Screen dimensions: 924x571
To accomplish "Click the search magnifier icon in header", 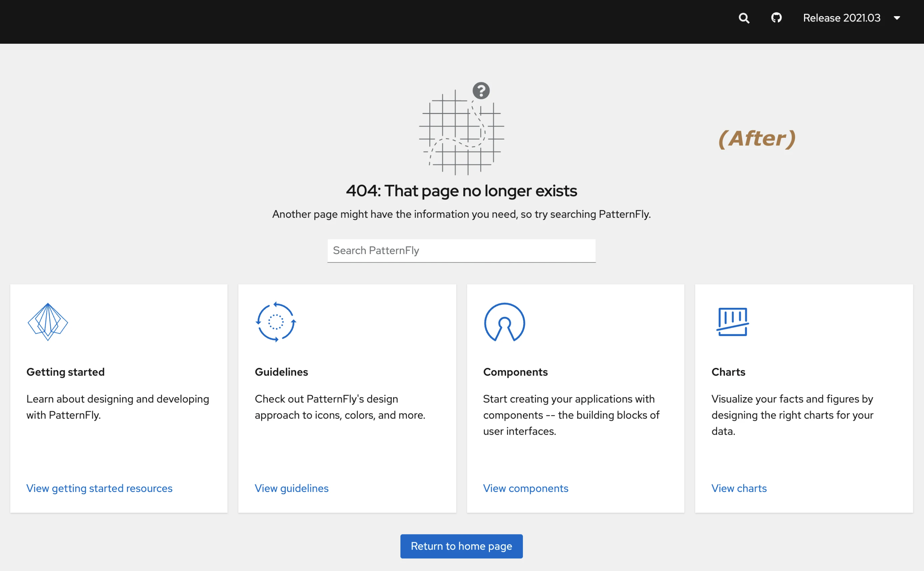I will (x=744, y=18).
